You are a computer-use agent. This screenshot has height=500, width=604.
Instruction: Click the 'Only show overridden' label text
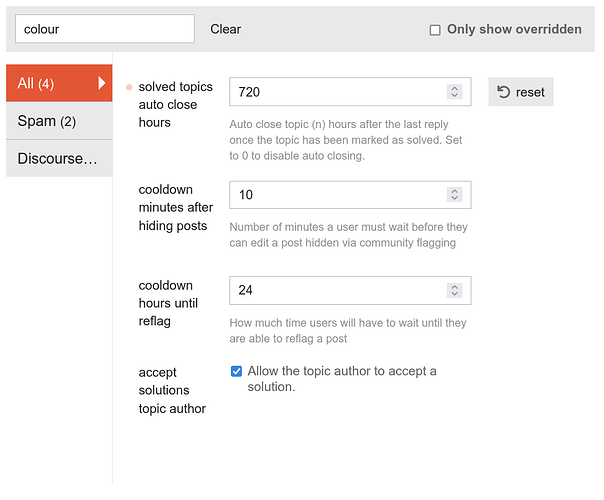click(514, 29)
